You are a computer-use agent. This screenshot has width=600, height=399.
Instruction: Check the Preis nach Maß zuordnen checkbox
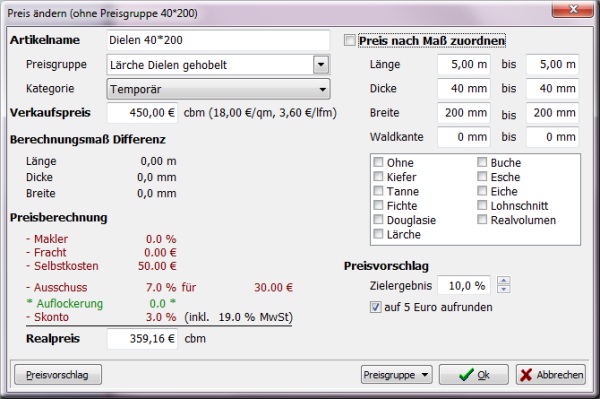pyautogui.click(x=349, y=40)
